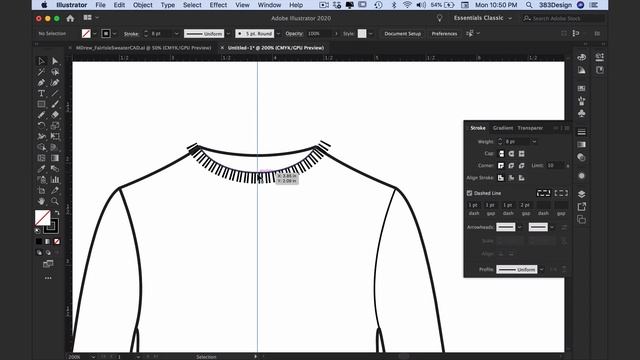This screenshot has height=360, width=640.
Task: Open Edit Toolbar three dots
Action: [48, 278]
